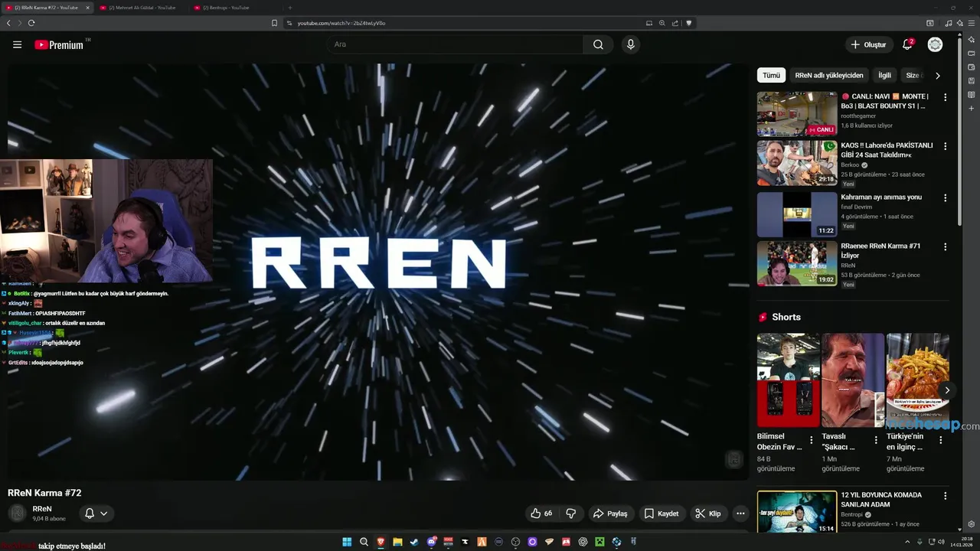Open 12 YIL BOYUNCA KOMADA thumbnail
This screenshot has width=980, height=551.
click(x=797, y=512)
